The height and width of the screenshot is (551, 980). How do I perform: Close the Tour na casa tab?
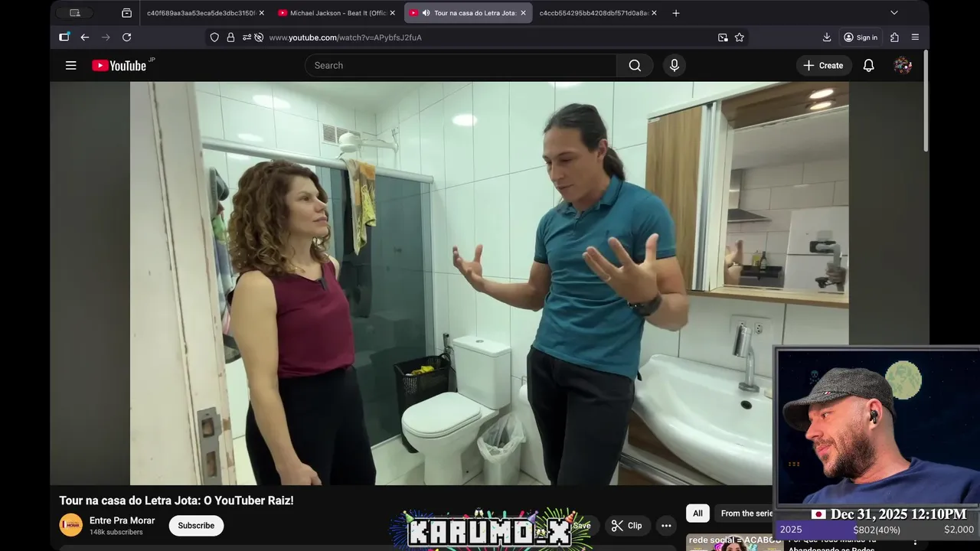tap(523, 13)
